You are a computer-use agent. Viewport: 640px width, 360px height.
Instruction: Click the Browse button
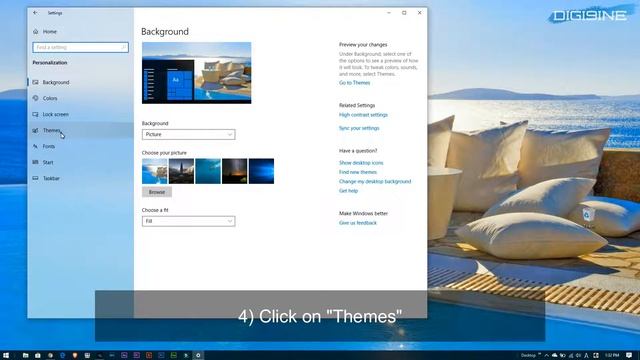pyautogui.click(x=157, y=192)
